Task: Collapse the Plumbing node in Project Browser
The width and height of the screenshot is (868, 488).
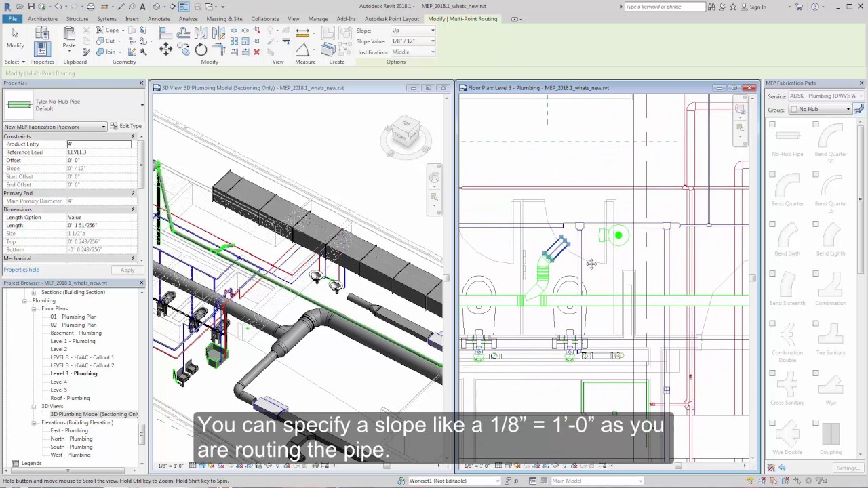Action: tap(25, 300)
